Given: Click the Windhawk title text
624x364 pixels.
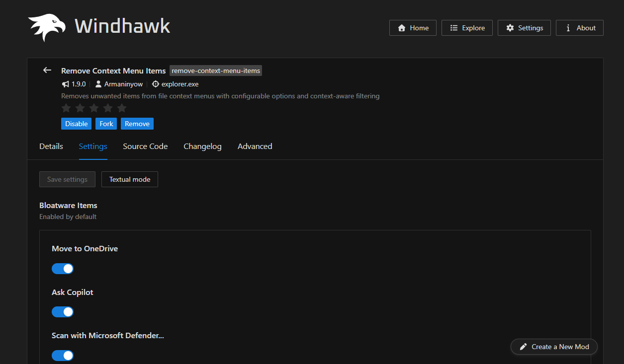Looking at the screenshot, I should pos(122,26).
